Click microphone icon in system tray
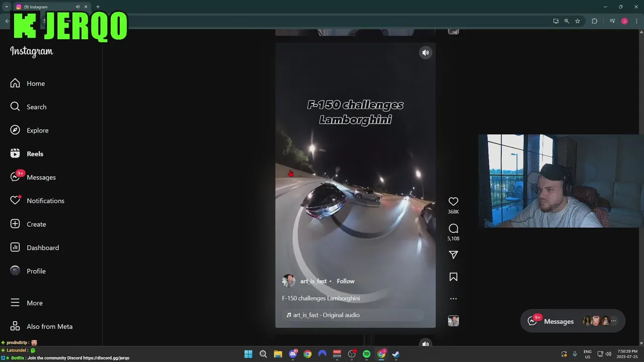The image size is (644, 362). click(x=575, y=354)
